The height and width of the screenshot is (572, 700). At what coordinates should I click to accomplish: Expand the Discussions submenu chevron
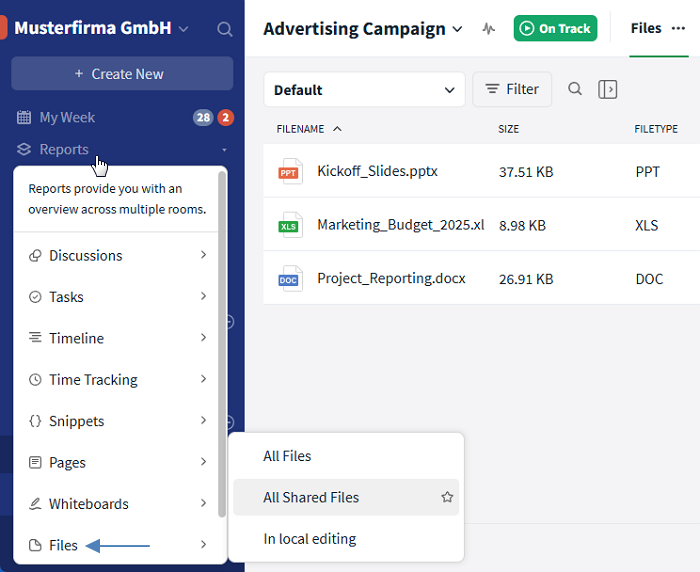pyautogui.click(x=204, y=255)
